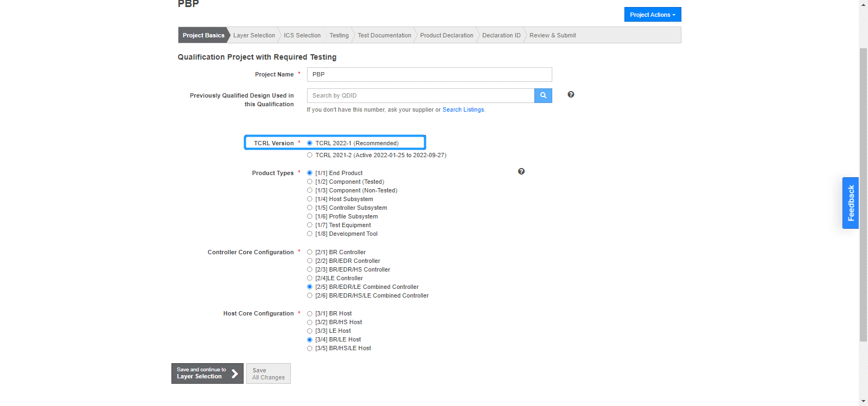Choose [1/1] End Product radio
This screenshot has width=868, height=406.
click(310, 173)
